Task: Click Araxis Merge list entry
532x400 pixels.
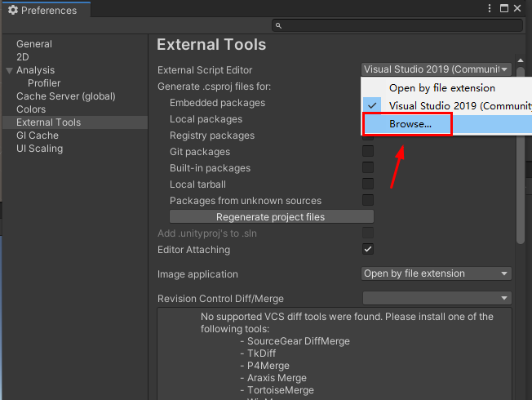Action: (277, 378)
